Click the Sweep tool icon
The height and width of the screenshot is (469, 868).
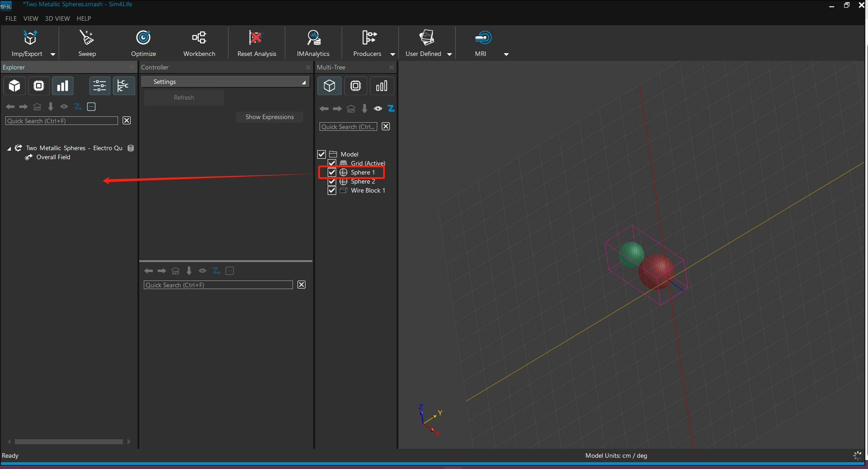coord(87,38)
